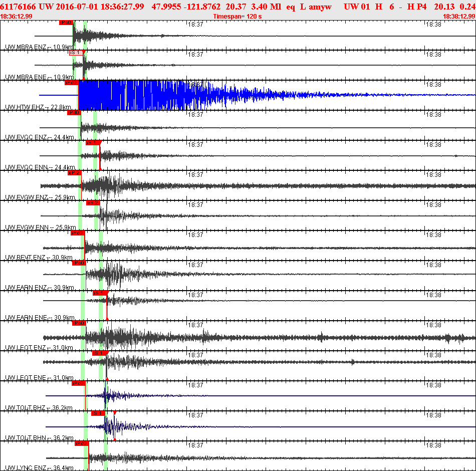Click the iPd0 flag on LYNC ENZ
476x471 pixels.
coord(81,443)
